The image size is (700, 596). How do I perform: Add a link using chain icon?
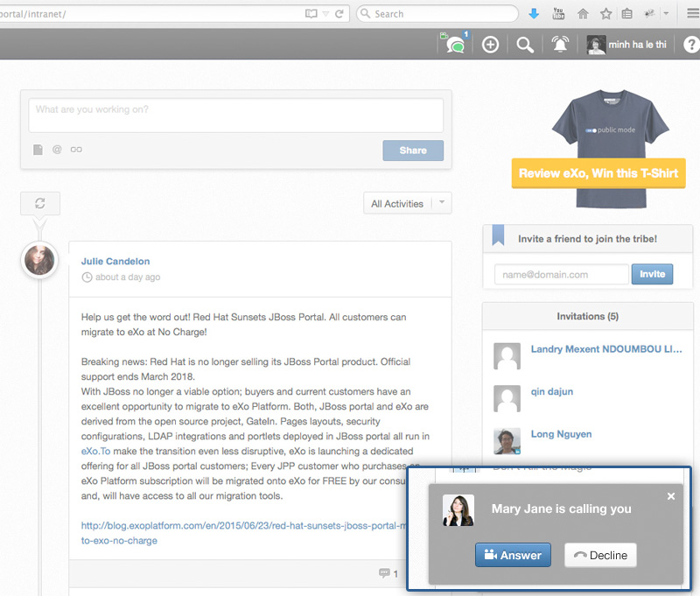(76, 150)
